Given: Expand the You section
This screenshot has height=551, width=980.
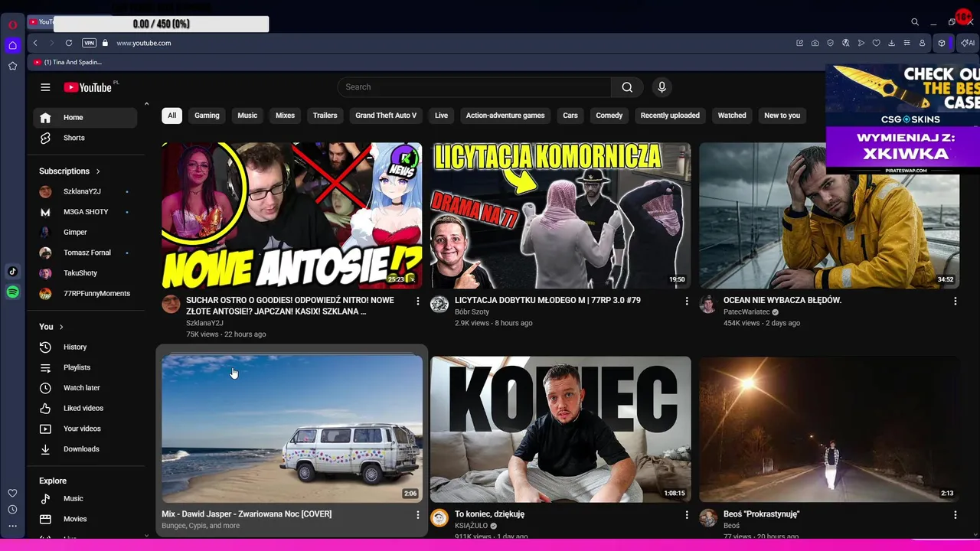Looking at the screenshot, I should coord(51,327).
